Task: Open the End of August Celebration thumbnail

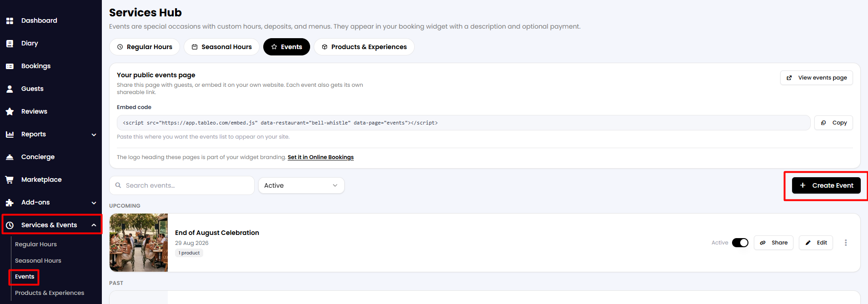Action: pos(139,243)
